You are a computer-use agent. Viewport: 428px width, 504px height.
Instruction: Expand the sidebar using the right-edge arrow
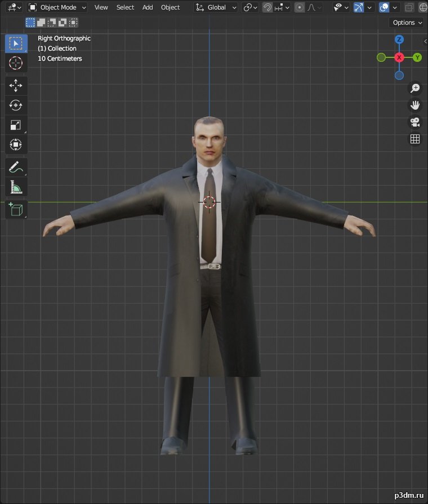425,41
